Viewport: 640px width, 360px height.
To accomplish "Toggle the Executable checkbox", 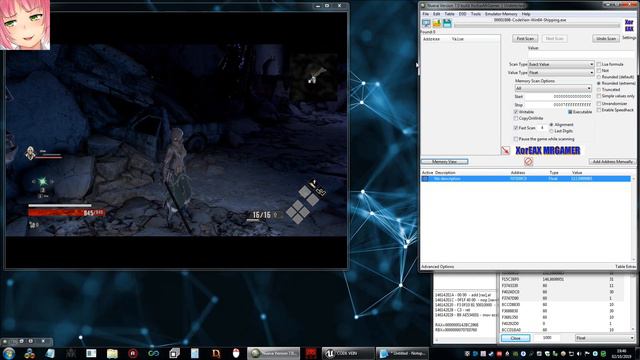I will point(570,112).
